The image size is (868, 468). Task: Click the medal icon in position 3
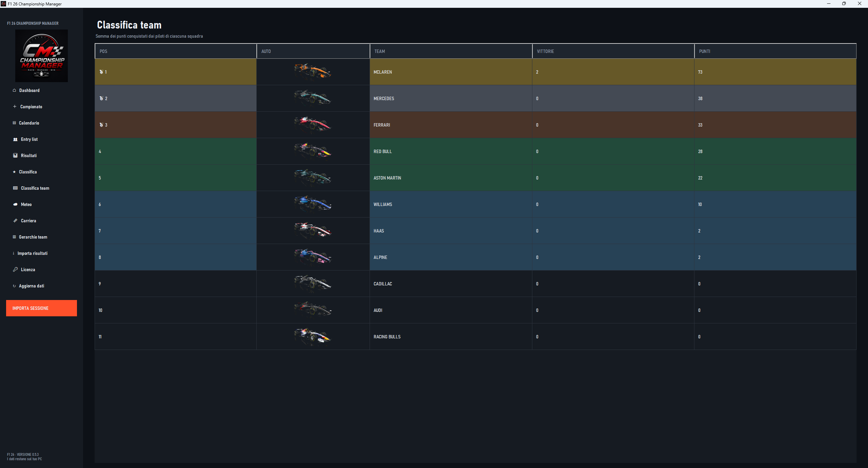101,125
